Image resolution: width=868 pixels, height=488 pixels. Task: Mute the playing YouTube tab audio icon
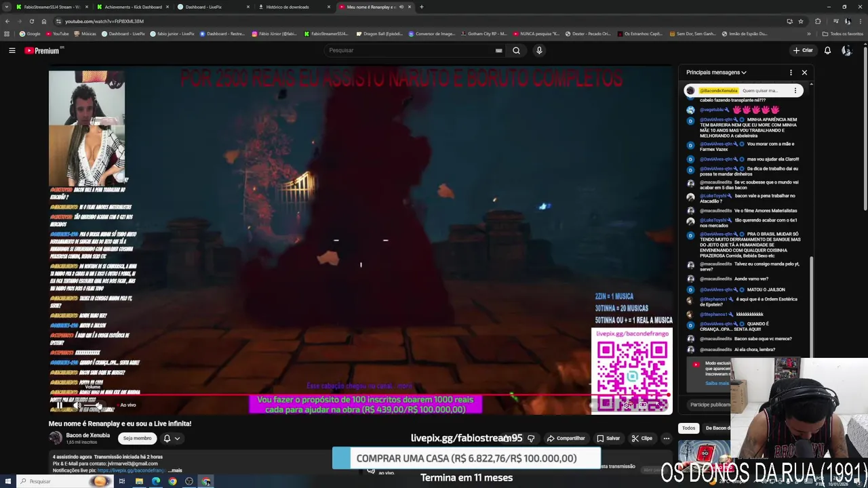(x=401, y=7)
